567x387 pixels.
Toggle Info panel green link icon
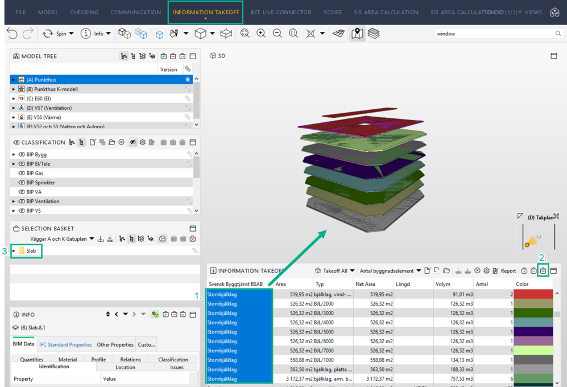click(155, 314)
